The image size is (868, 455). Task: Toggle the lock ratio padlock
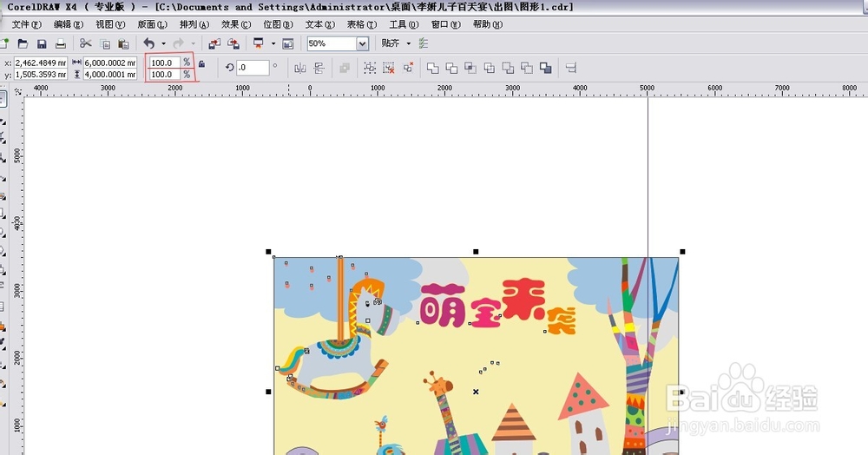pos(201,64)
